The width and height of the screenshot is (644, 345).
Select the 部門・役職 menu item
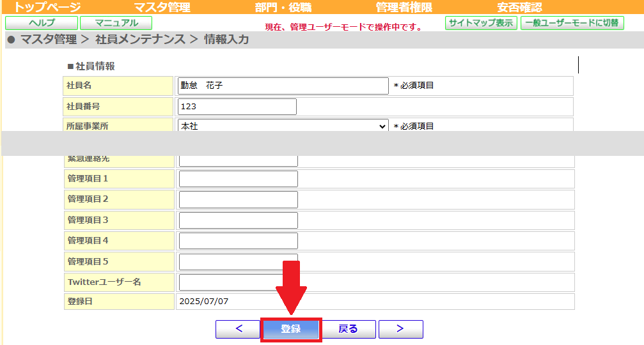point(283,8)
